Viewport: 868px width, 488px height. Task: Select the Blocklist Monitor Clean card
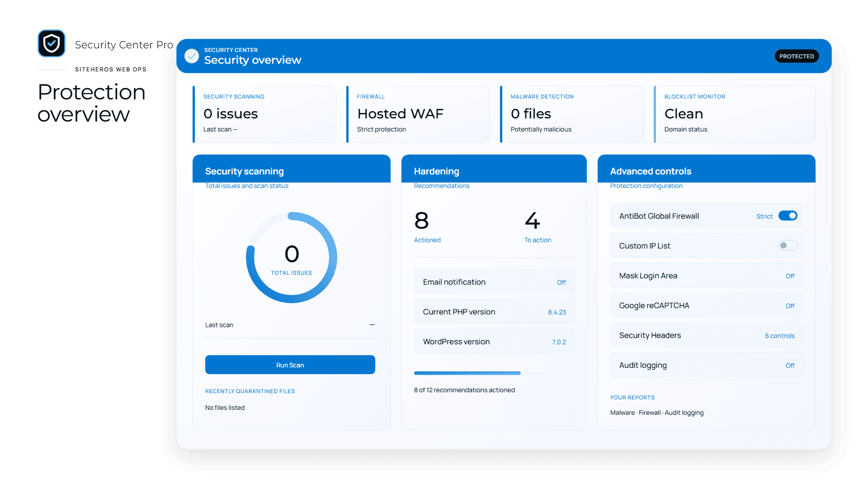tap(735, 114)
